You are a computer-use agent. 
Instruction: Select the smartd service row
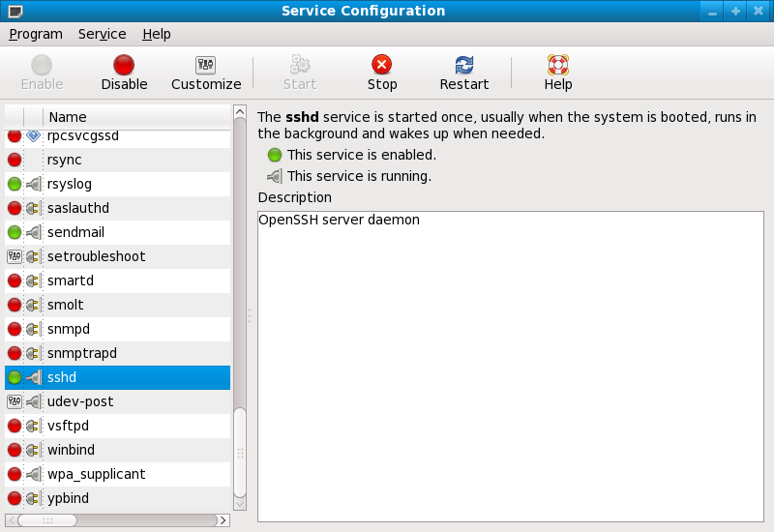pos(71,281)
